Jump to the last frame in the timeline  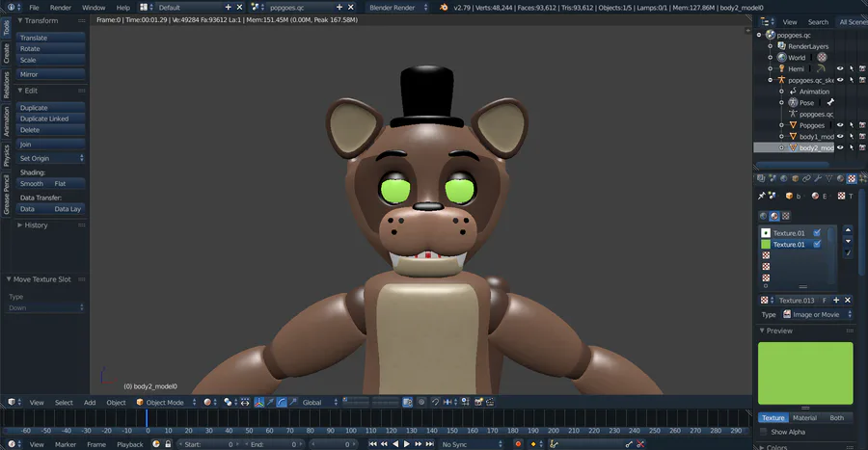pyautogui.click(x=429, y=444)
